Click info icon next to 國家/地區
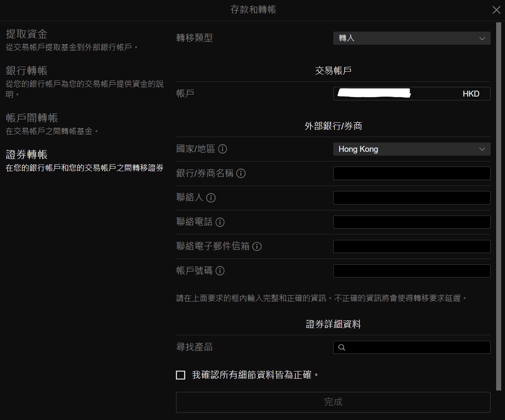Screen dimensions: 505x420 (x=223, y=149)
